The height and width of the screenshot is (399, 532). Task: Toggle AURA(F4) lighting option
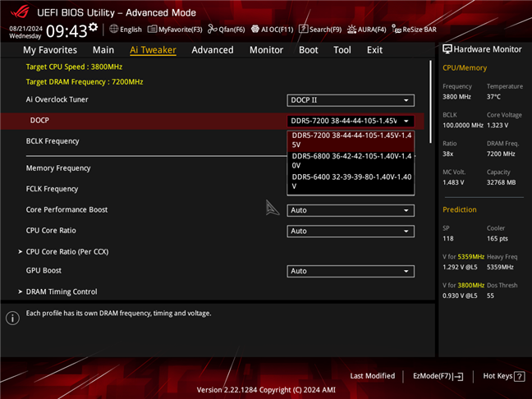pos(367,30)
